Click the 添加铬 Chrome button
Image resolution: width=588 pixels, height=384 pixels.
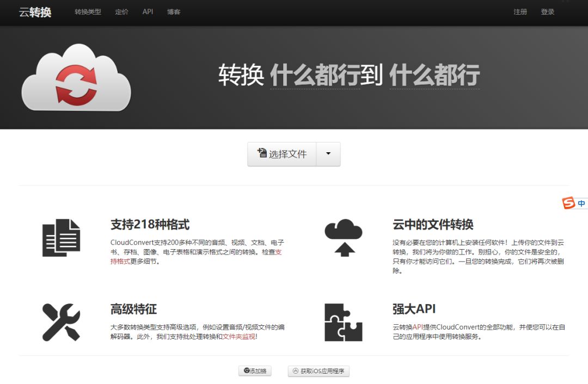point(255,371)
